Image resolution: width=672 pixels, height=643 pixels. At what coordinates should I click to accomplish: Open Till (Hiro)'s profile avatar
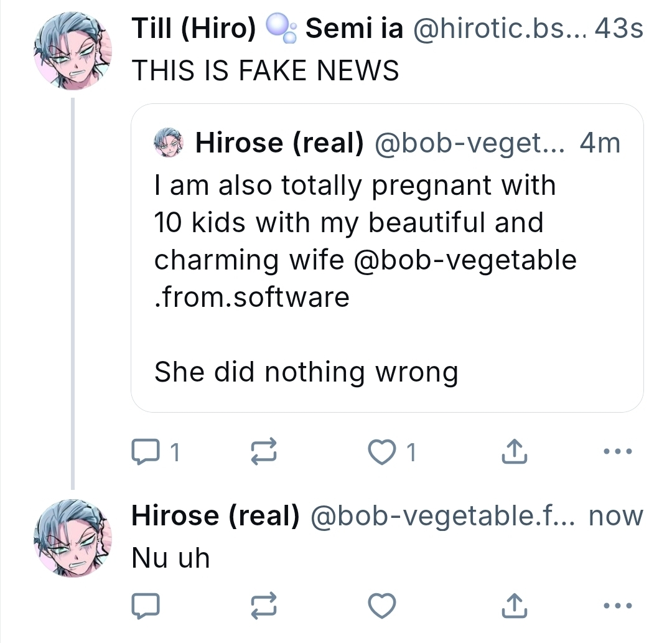73,50
